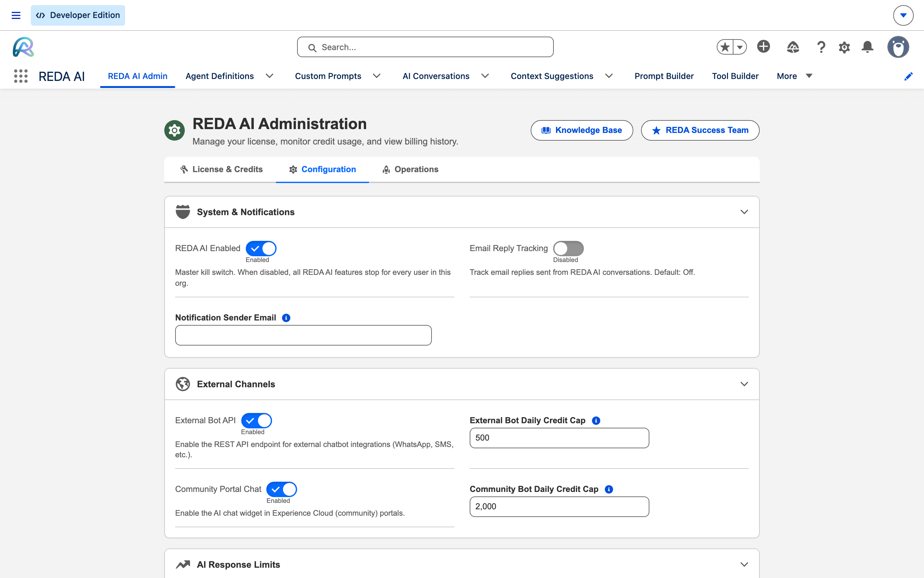Open the AI Conversations dropdown chevron
This screenshot has width=924, height=578.
point(485,76)
